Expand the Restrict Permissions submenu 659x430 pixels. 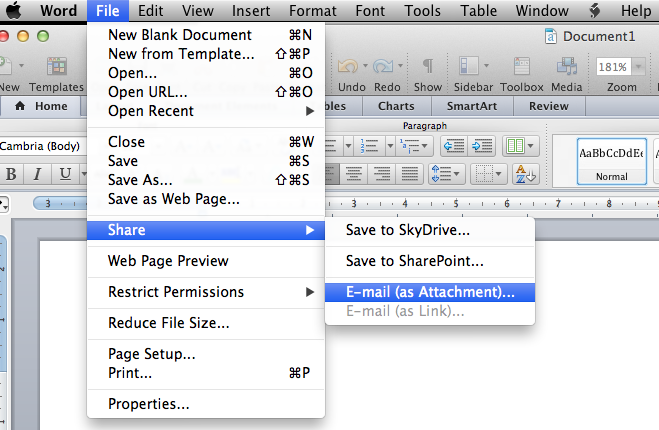coord(206,292)
